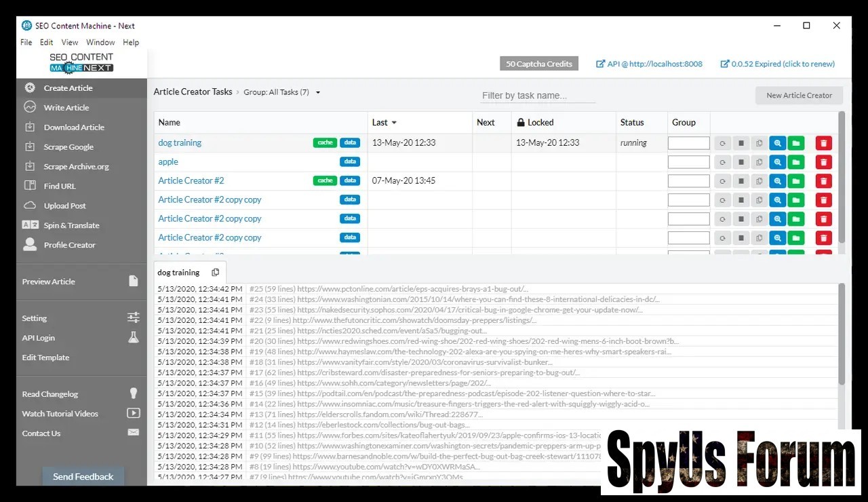The height and width of the screenshot is (502, 868).
Task: Restart the apple task with run icon
Action: click(723, 162)
